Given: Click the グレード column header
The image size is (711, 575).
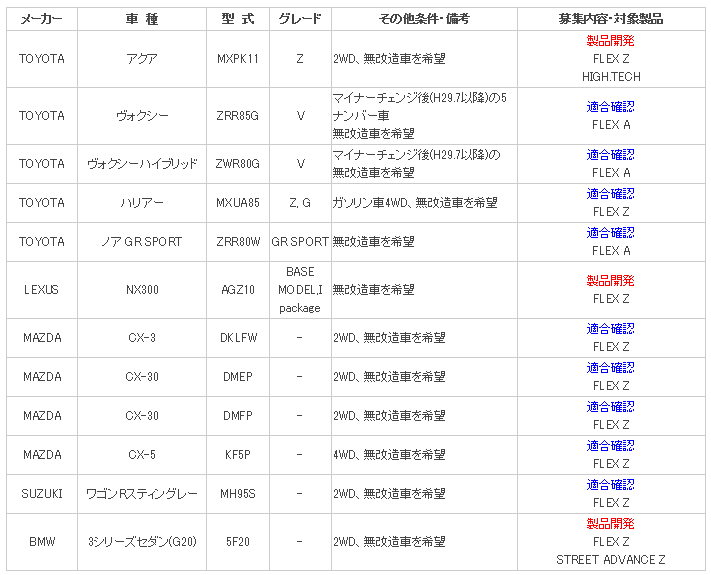Looking at the screenshot, I should (x=300, y=19).
